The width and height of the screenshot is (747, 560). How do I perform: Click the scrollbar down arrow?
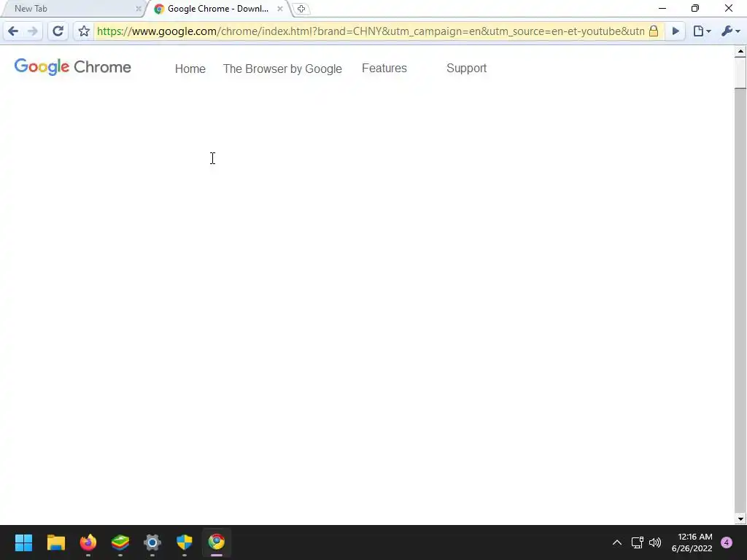740,519
